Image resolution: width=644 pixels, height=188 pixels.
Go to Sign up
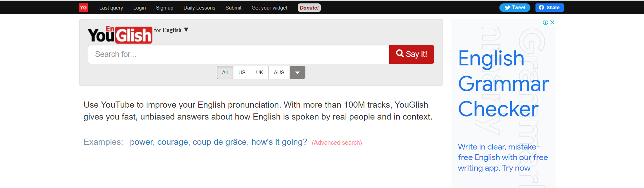(165, 7)
